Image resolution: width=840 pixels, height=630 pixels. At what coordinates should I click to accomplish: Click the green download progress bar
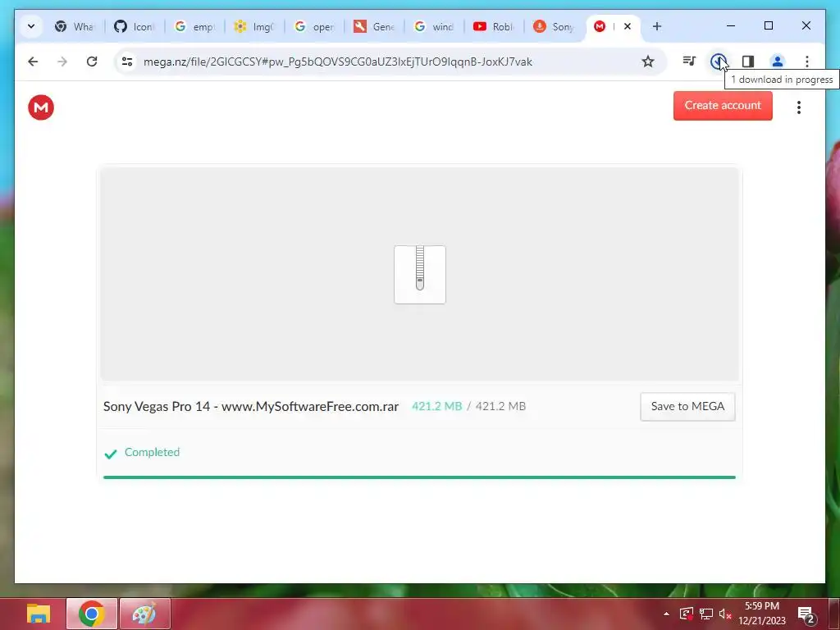(419, 477)
